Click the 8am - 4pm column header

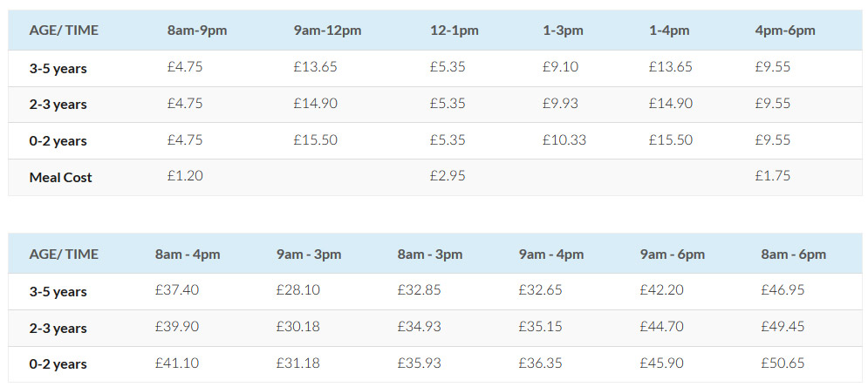click(x=188, y=255)
